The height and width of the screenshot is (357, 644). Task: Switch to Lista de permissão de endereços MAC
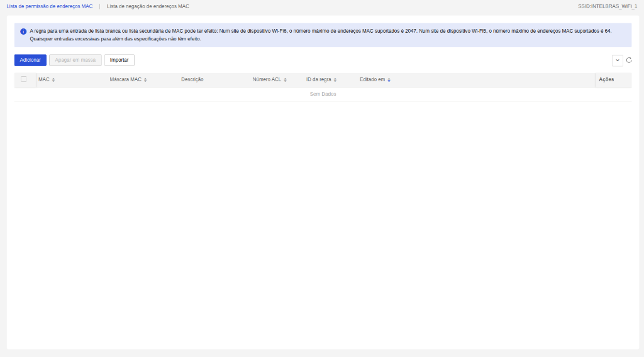(x=50, y=6)
